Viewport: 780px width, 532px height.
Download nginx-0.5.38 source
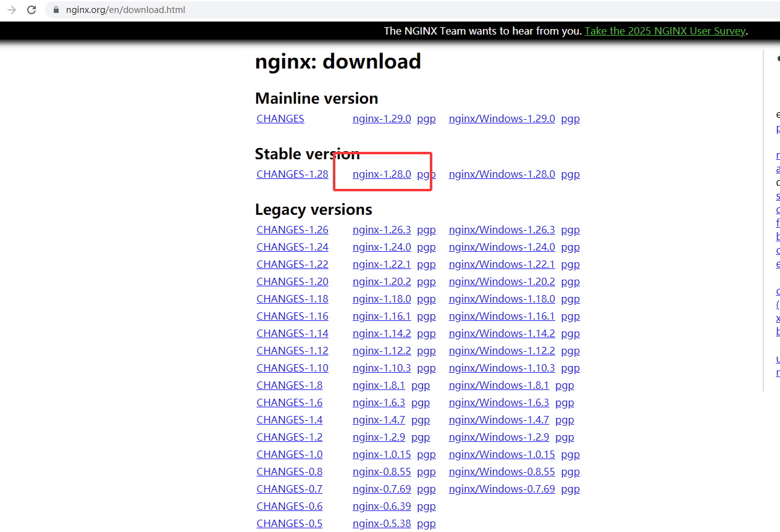tap(382, 523)
